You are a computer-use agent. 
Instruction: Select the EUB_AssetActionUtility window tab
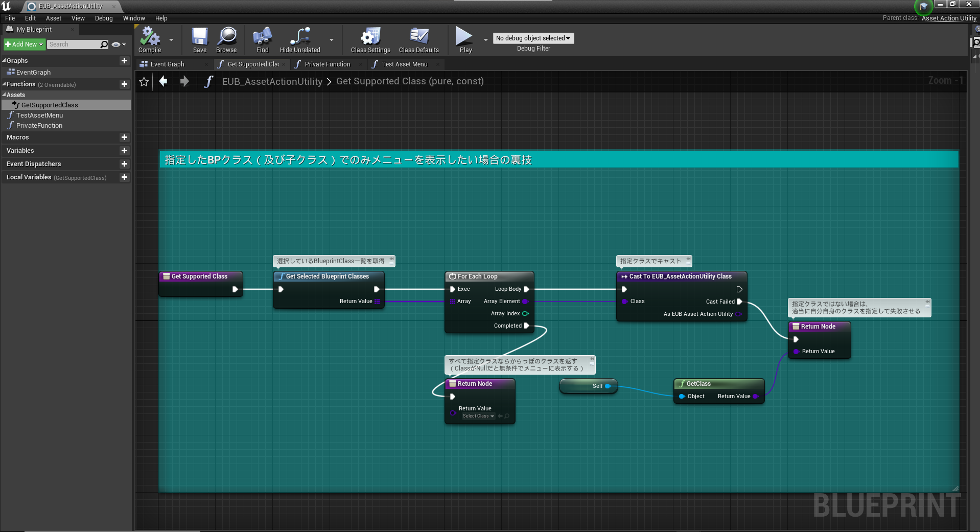coord(71,6)
